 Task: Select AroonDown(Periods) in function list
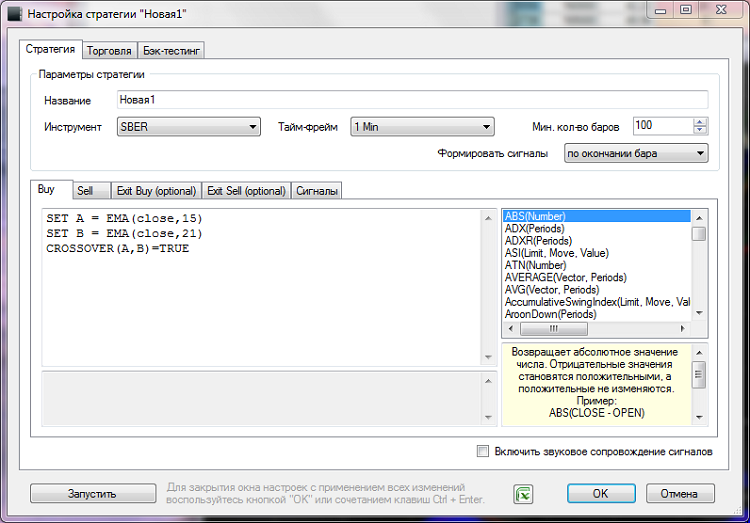(x=596, y=314)
